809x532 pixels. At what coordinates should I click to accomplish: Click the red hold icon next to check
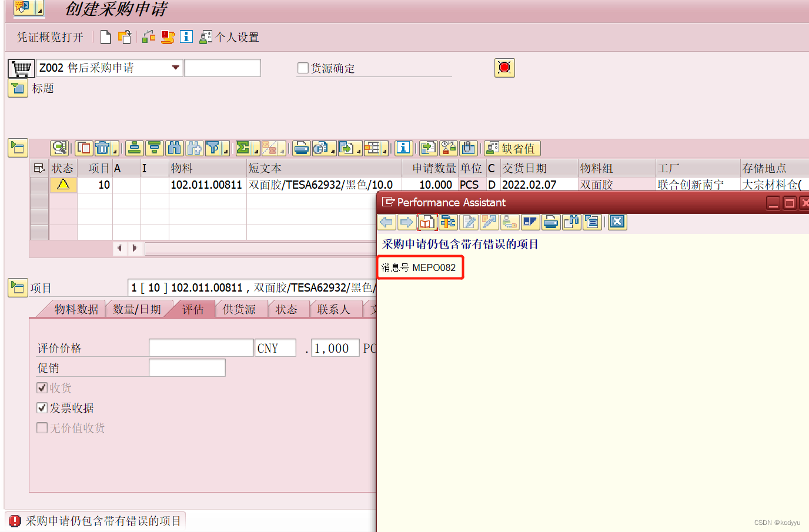click(x=168, y=37)
